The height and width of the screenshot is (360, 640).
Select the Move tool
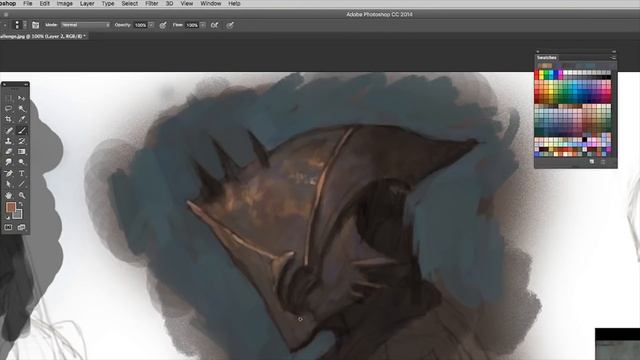point(22,98)
